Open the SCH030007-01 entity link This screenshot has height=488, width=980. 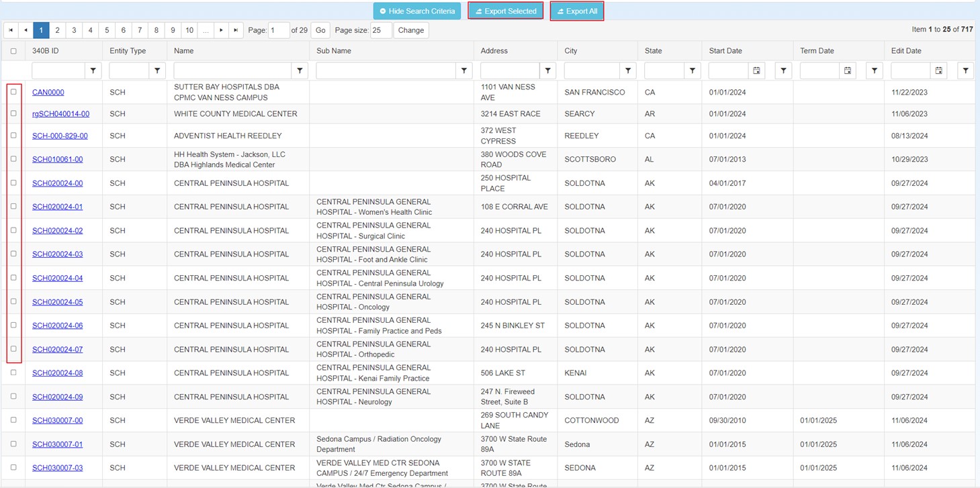point(58,444)
